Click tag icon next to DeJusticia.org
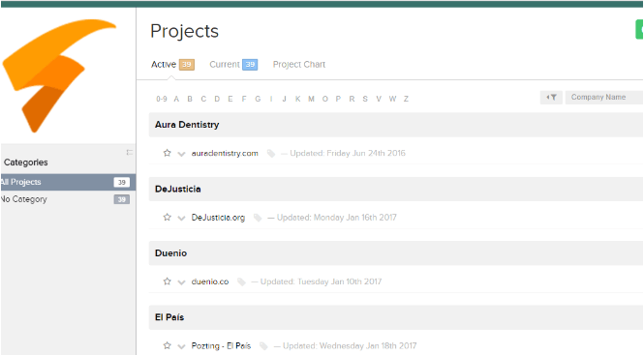This screenshot has height=355, width=644. point(258,218)
